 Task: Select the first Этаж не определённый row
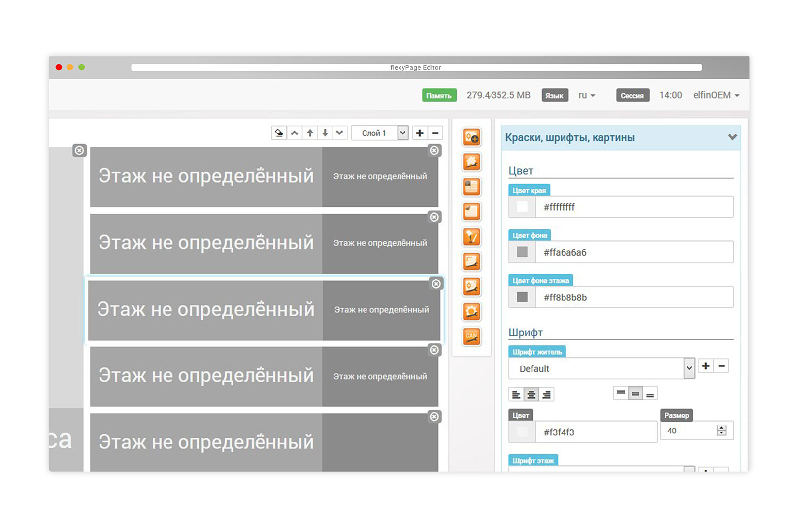pos(264,177)
